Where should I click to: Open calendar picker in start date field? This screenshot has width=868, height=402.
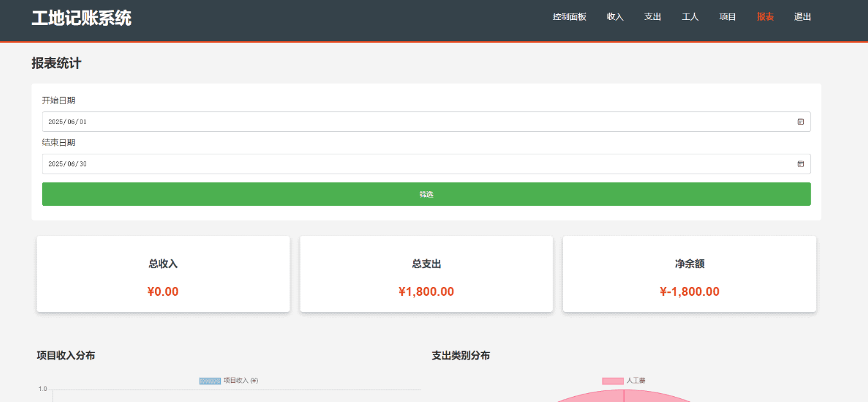point(800,122)
